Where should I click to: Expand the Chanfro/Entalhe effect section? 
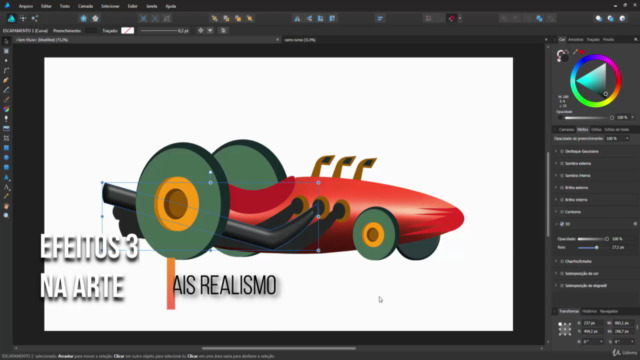point(556,261)
